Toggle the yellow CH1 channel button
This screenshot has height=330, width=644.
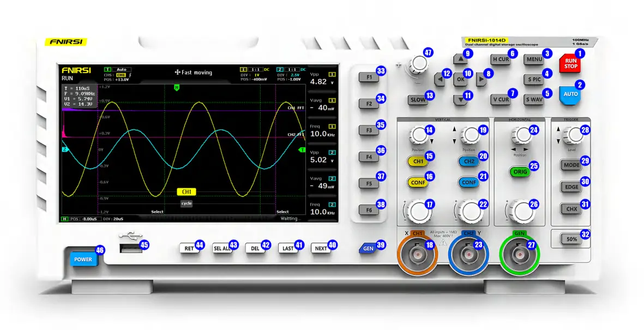[418, 161]
